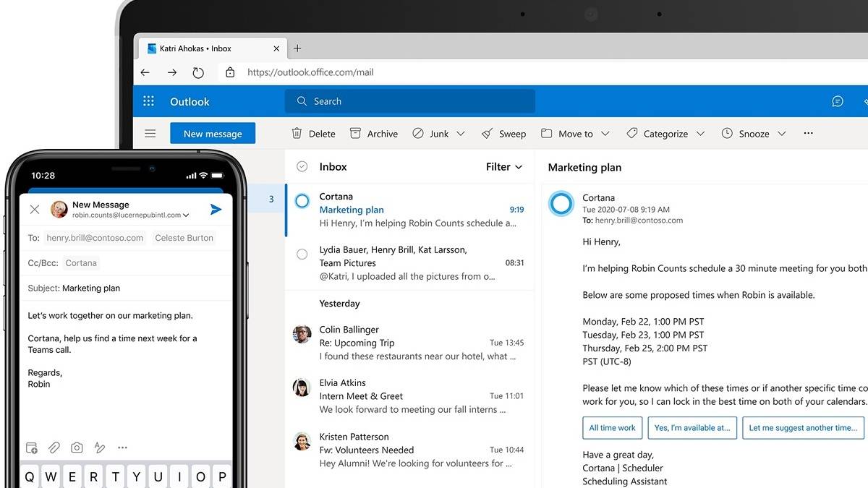Click the New message button

point(213,134)
